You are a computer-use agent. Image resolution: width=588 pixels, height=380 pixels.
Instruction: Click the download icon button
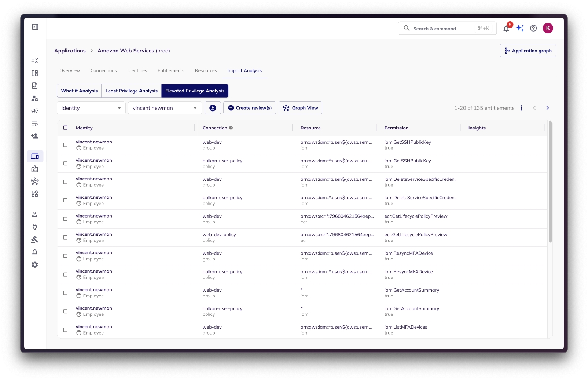(x=213, y=108)
